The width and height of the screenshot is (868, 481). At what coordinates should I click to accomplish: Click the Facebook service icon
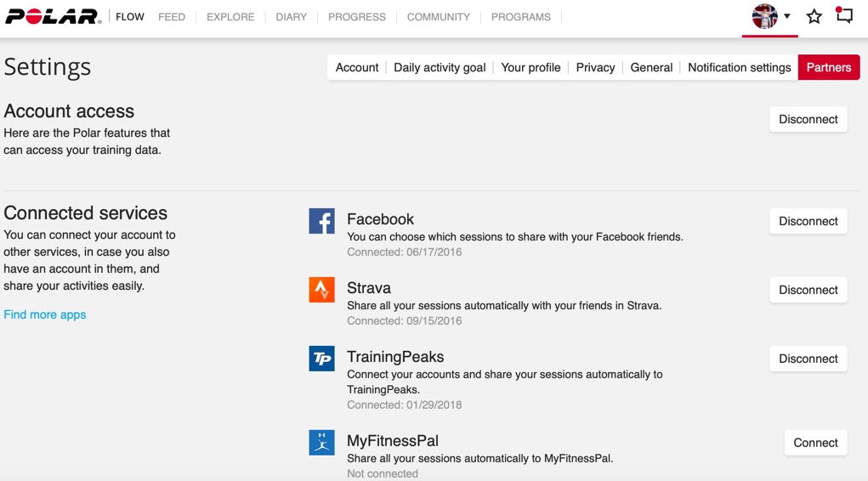(321, 221)
